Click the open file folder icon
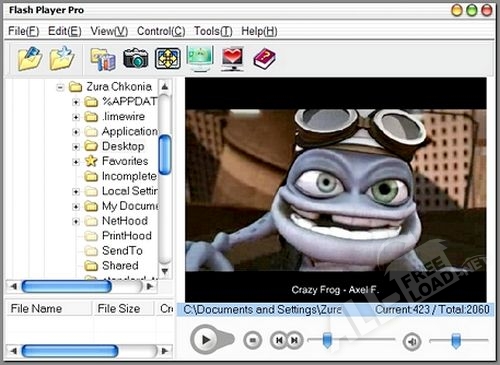500x365 pixels. 30,58
